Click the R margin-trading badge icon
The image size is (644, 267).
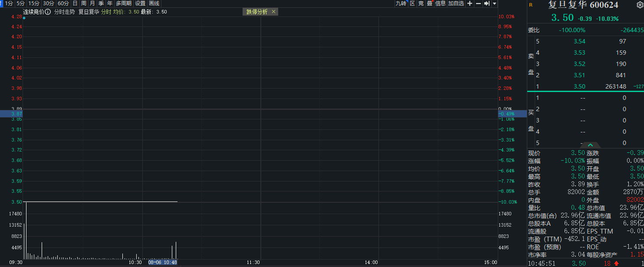coord(530,5)
